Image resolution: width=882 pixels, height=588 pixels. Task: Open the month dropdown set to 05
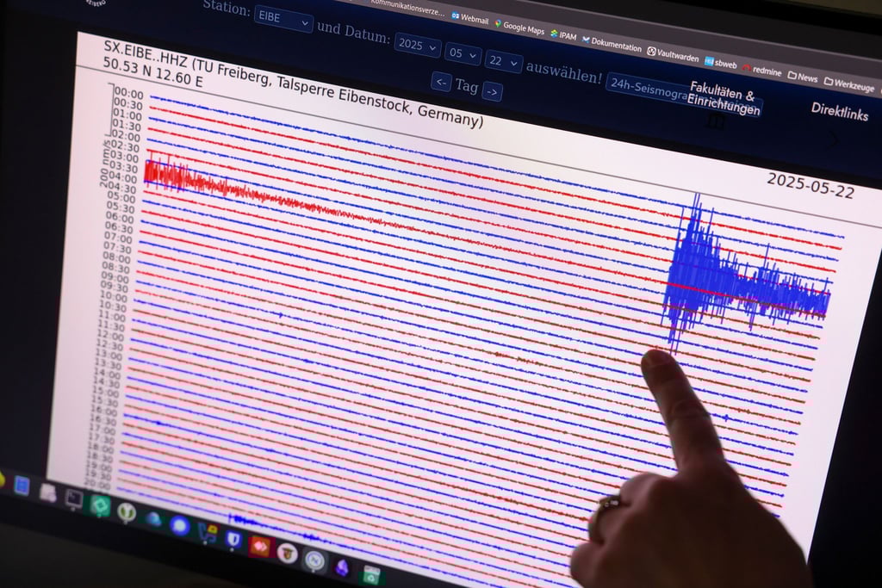tap(463, 53)
